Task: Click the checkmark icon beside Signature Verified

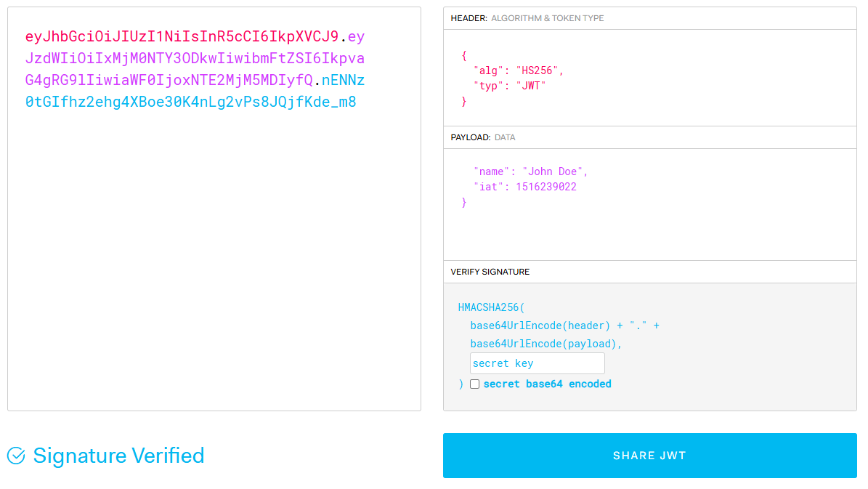Action: [16, 455]
